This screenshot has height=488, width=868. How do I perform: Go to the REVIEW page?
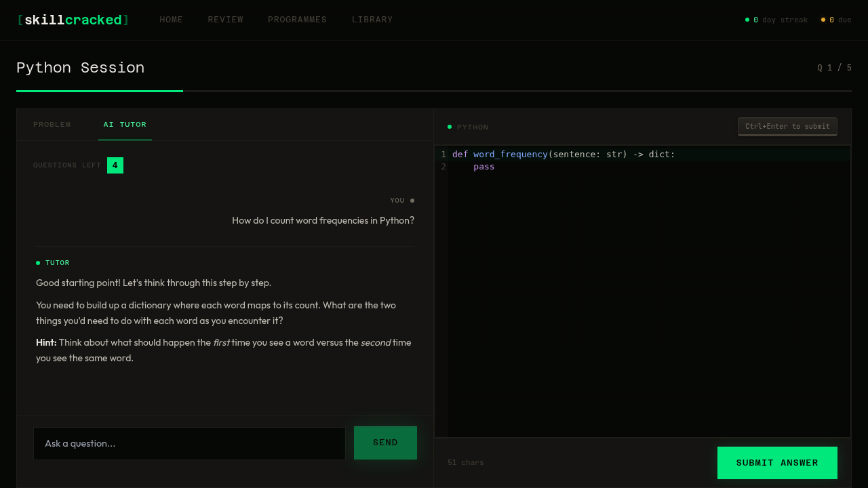(225, 20)
